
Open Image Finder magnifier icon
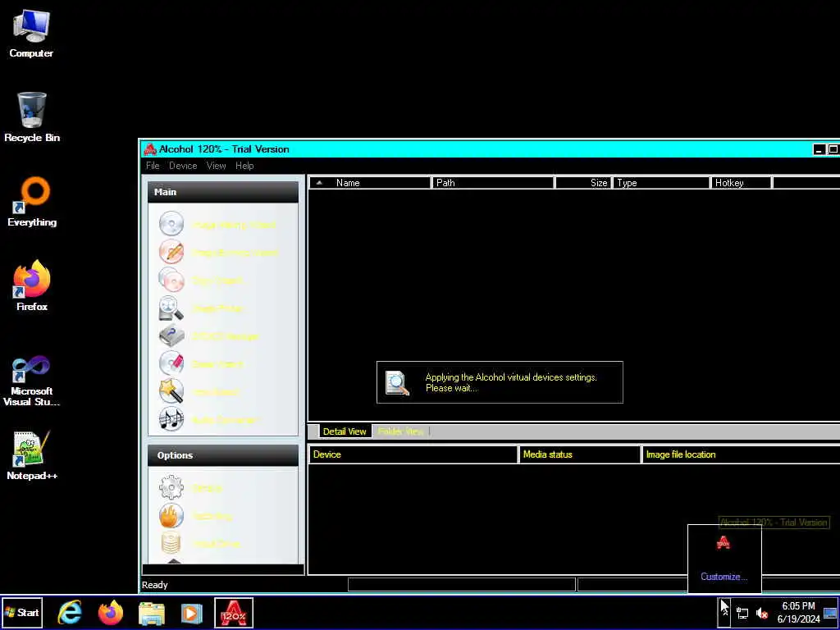171,308
